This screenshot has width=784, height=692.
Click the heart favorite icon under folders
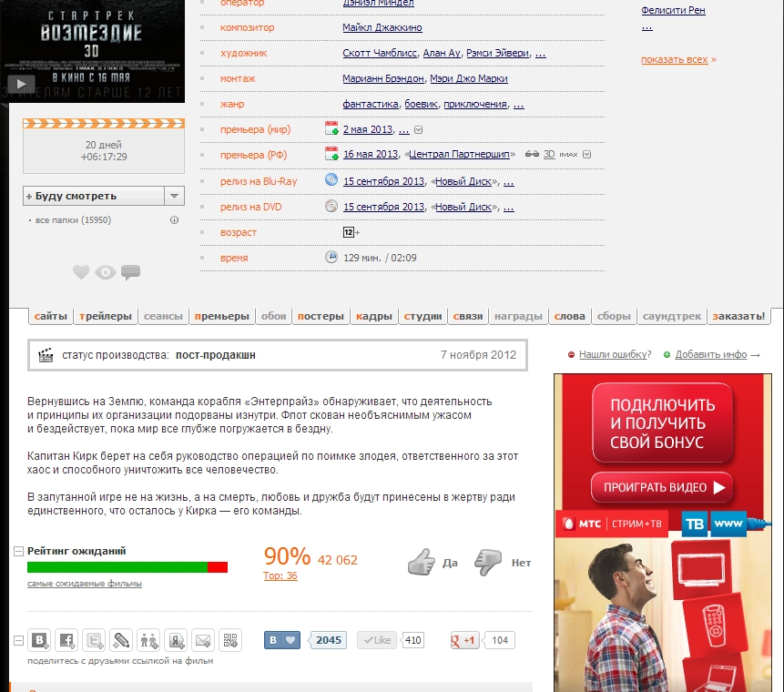click(x=81, y=272)
